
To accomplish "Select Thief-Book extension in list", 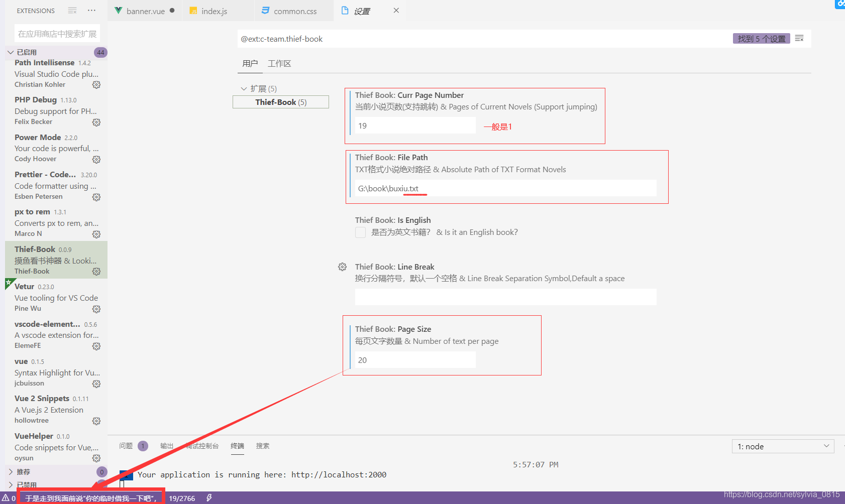I will 56,260.
